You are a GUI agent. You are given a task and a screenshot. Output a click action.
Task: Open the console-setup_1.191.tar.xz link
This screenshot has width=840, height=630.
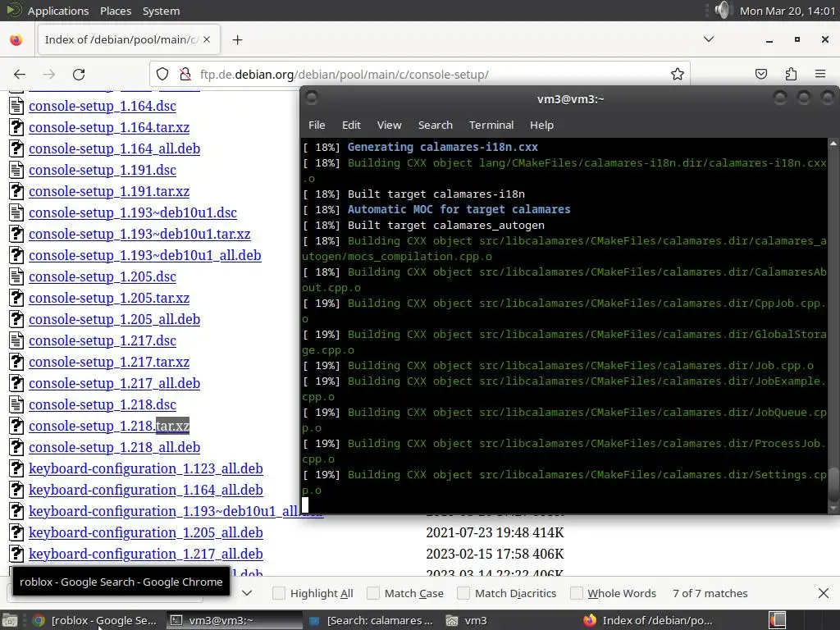pos(109,191)
